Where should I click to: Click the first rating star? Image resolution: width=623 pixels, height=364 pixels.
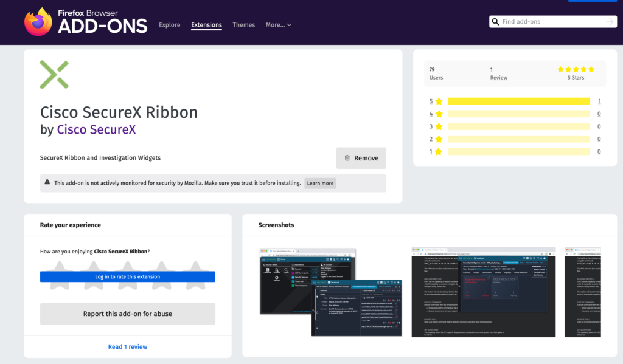[59, 267]
